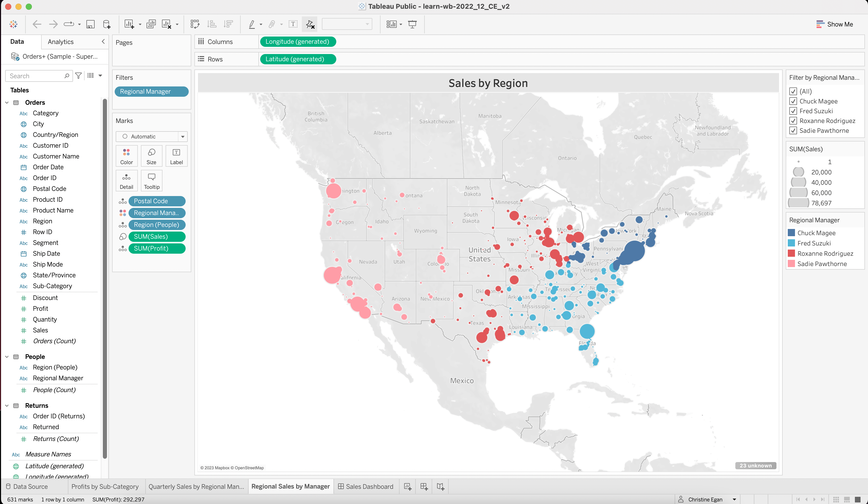The height and width of the screenshot is (504, 868).
Task: Click the Highlight pen toolbar icon
Action: [252, 24]
